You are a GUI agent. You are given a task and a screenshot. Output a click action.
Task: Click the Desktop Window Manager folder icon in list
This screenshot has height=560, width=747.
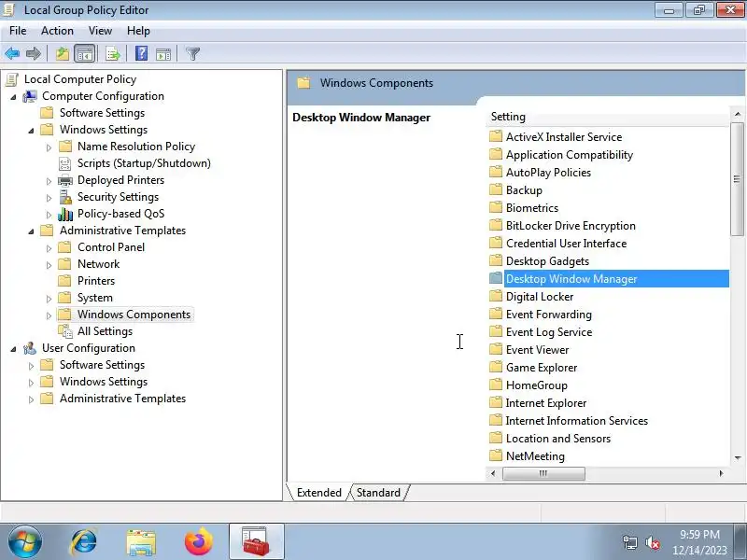(x=496, y=278)
